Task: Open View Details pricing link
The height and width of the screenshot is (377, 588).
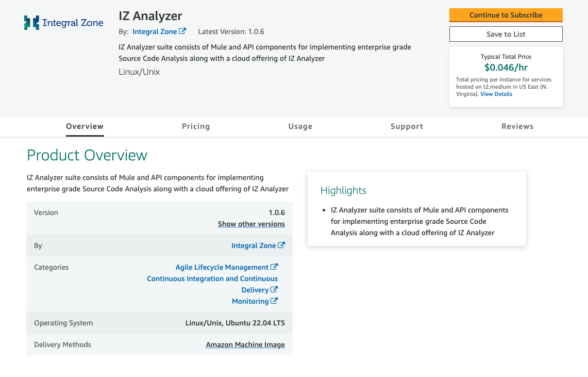Action: pyautogui.click(x=496, y=94)
